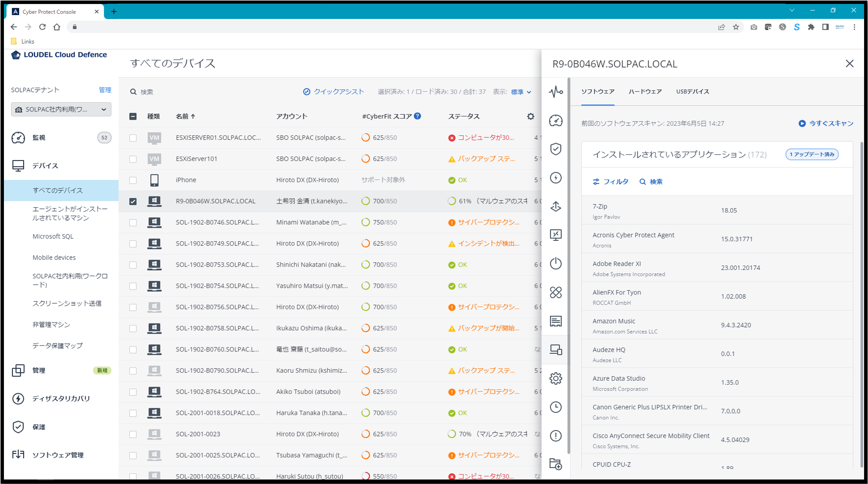Check the SOL-2001-0023 row checkbox
The height and width of the screenshot is (484, 868).
coord(133,434)
